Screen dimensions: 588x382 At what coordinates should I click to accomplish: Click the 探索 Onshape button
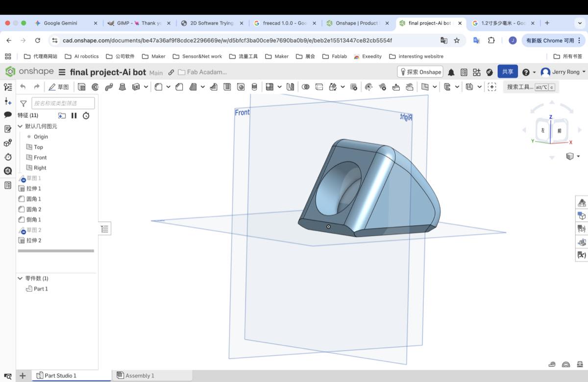(420, 72)
